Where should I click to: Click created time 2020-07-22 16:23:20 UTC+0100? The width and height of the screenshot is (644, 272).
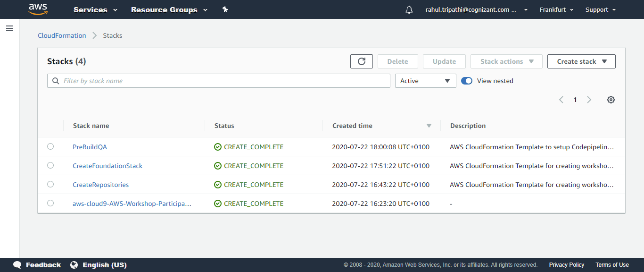pos(381,204)
